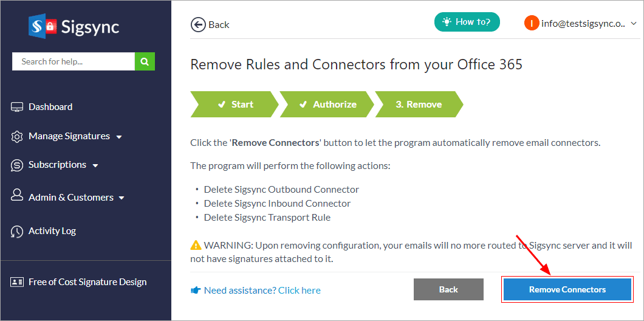Go to the Authorize step
644x321 pixels.
click(x=327, y=105)
